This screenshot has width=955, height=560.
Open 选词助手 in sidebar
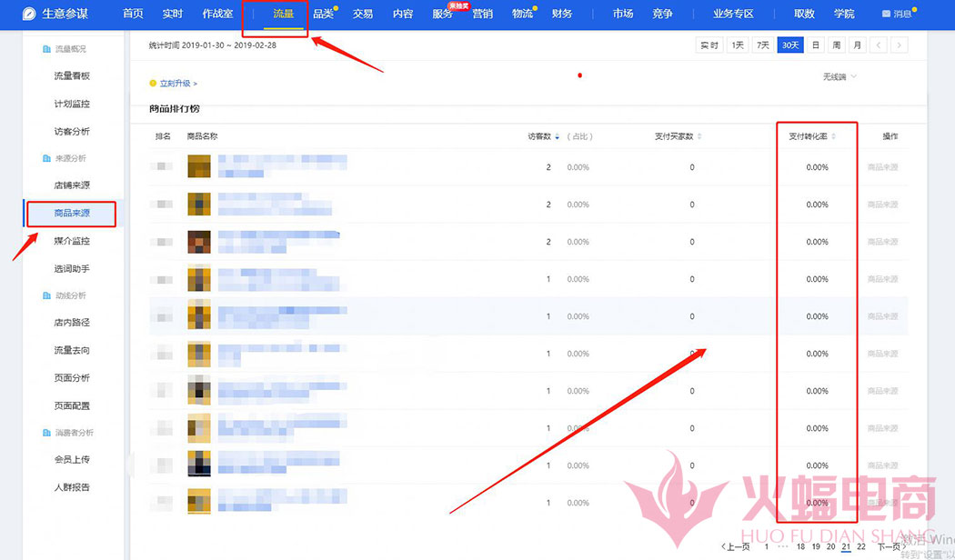point(72,268)
